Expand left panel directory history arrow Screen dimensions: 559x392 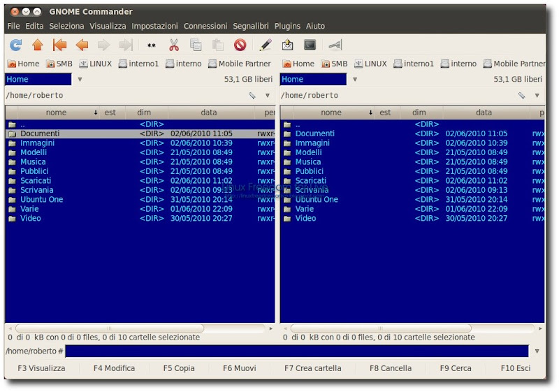pyautogui.click(x=268, y=96)
